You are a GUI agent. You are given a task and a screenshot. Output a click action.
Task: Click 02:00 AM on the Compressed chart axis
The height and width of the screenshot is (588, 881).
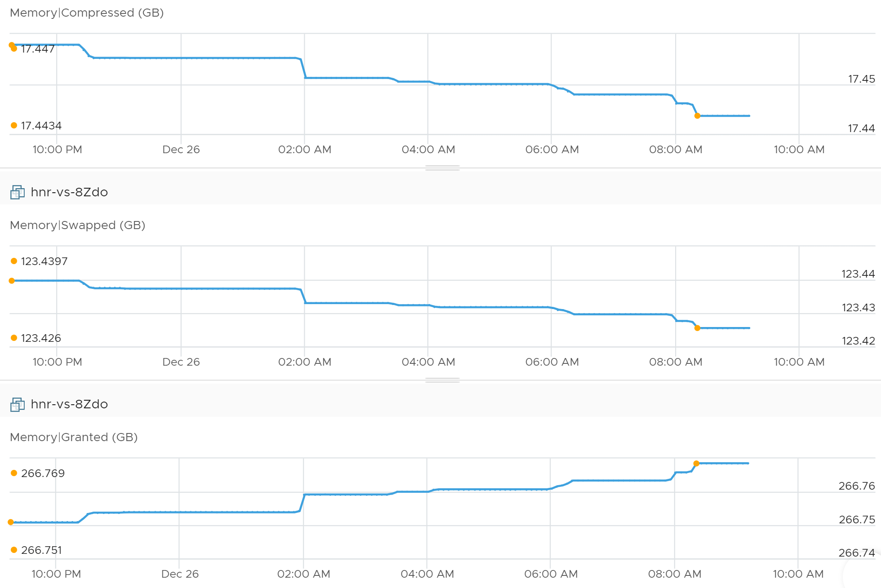point(305,150)
